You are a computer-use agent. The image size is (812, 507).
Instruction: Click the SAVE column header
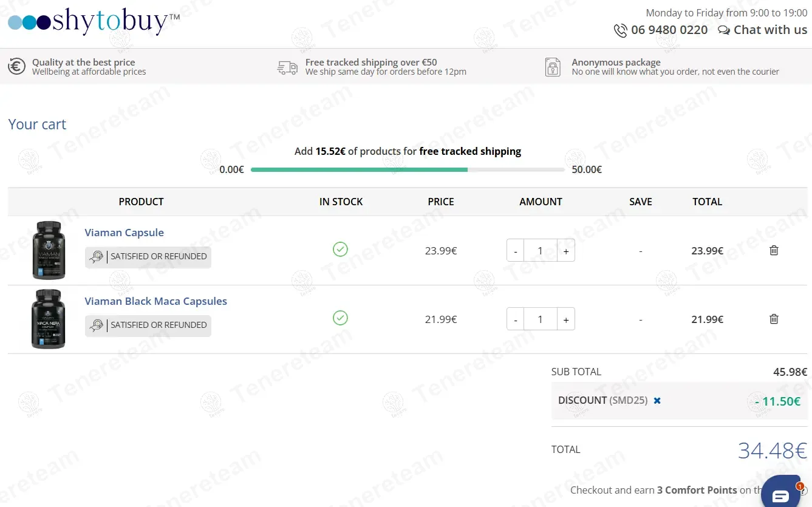(641, 202)
